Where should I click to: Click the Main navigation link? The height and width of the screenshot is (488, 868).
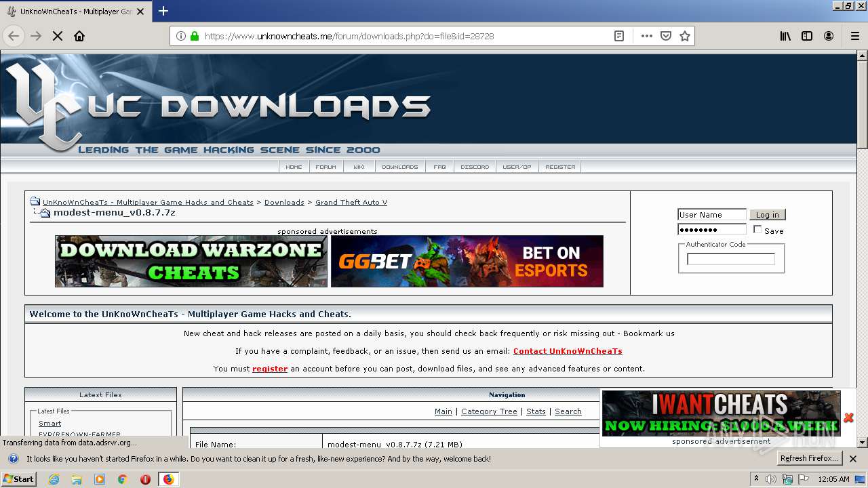[x=443, y=411]
